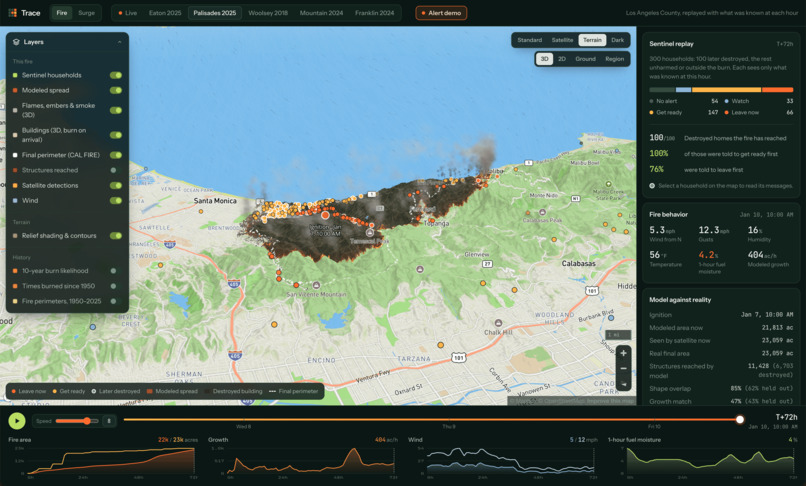Disable Relief shading & contours
This screenshot has height=486, width=806.
[116, 236]
